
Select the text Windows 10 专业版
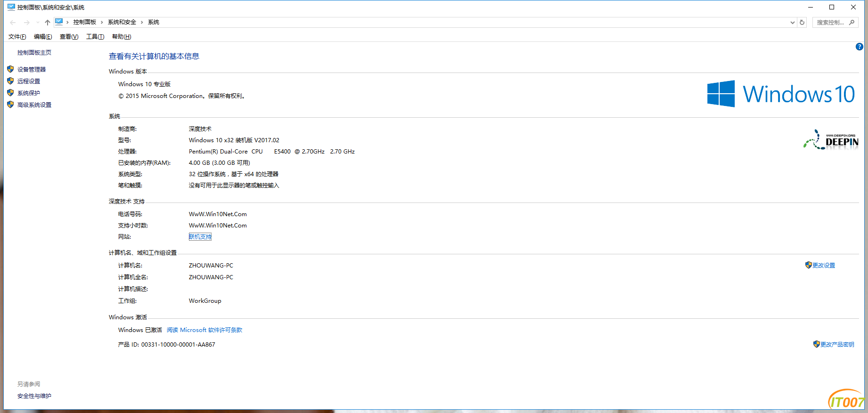145,84
